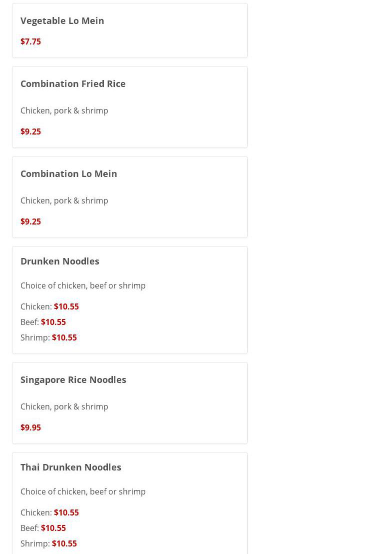Choose Shrimp option for Drunken Noodles

48,337
